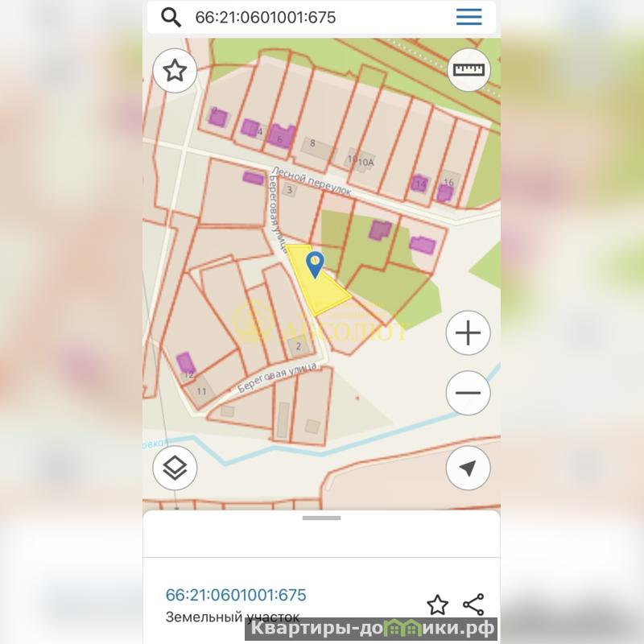
Task: Select the ruler measurement tool
Action: (x=469, y=70)
